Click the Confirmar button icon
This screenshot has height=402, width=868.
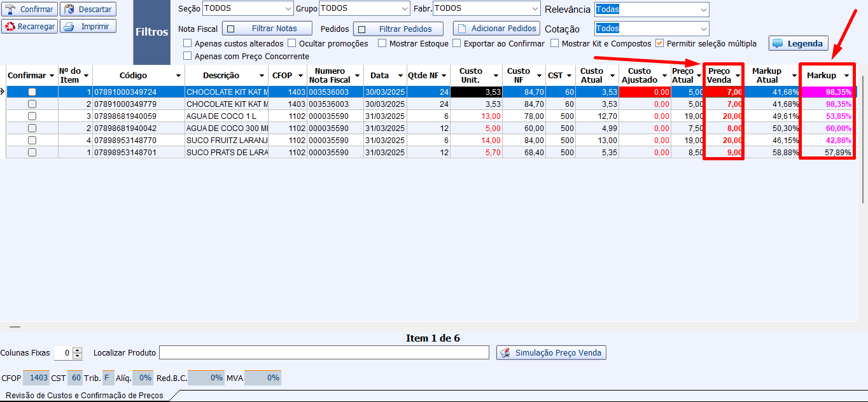(11, 10)
